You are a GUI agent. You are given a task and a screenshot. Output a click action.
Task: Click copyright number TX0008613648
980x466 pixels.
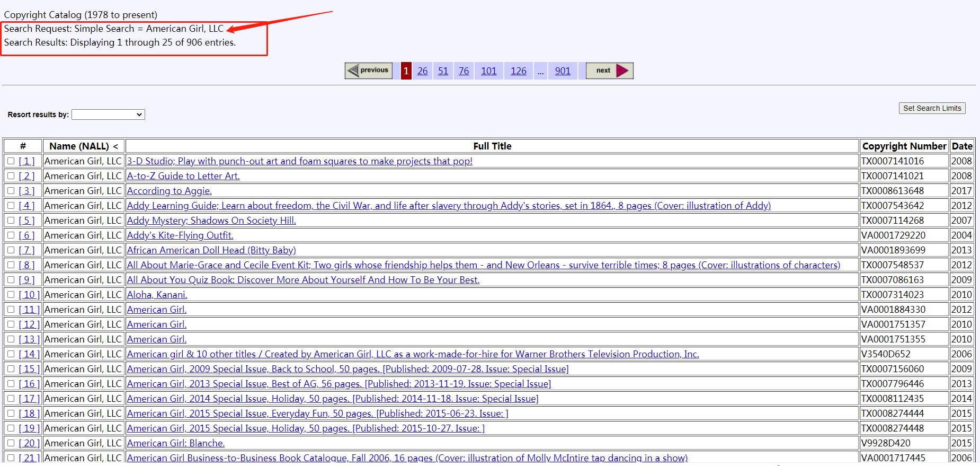[893, 191]
